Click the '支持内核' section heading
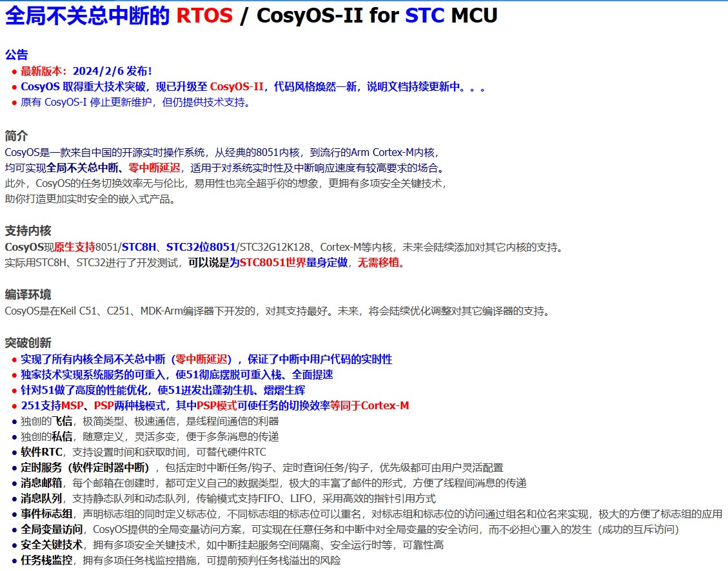The height and width of the screenshot is (571, 728). (28, 231)
